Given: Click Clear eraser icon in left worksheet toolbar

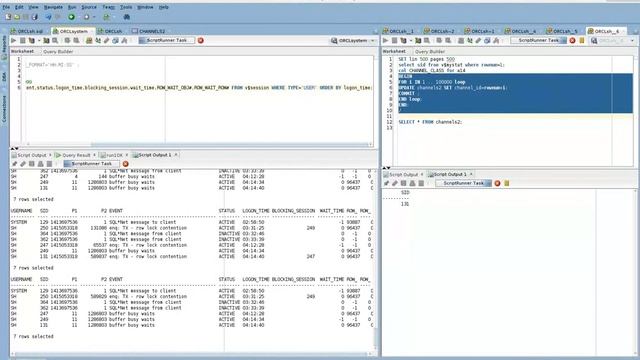Looking at the screenshot, I should click(107, 40).
